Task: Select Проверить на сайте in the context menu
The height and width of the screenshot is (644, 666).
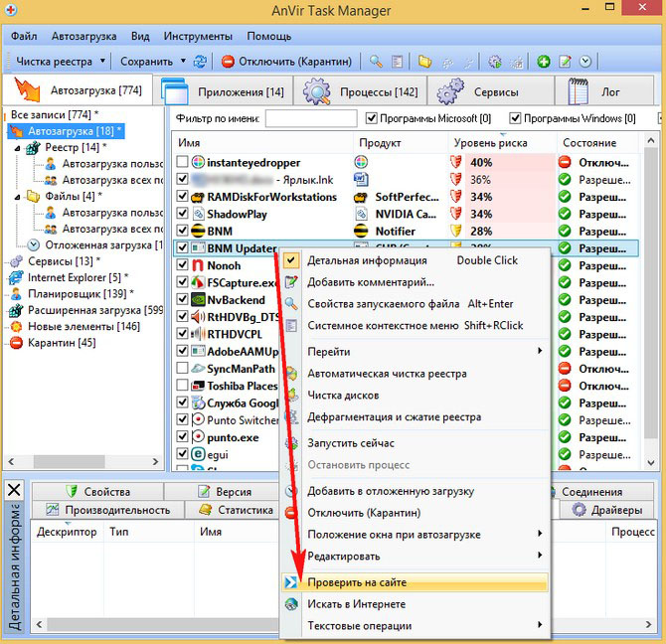Action: click(356, 582)
